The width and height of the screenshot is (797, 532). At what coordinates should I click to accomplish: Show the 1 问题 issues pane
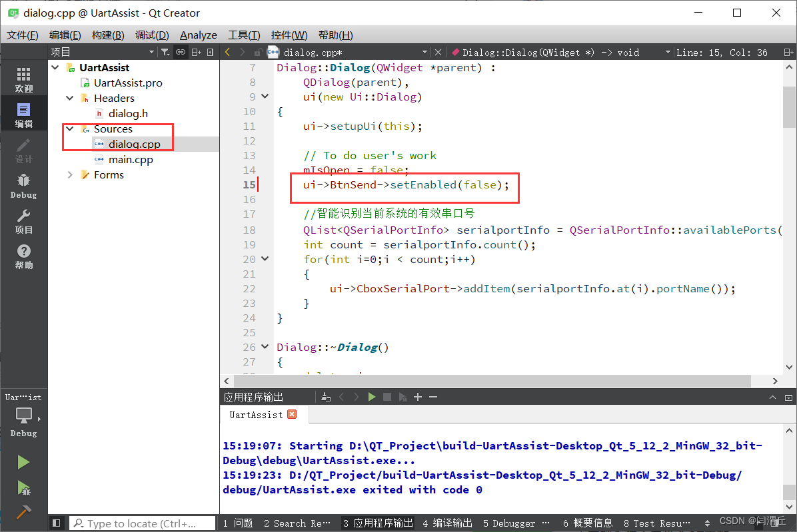[x=238, y=523]
